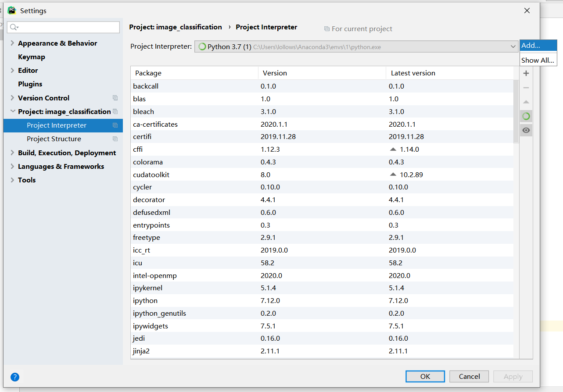563x392 pixels.
Task: Toggle the Use Conda package manager icon
Action: (526, 116)
